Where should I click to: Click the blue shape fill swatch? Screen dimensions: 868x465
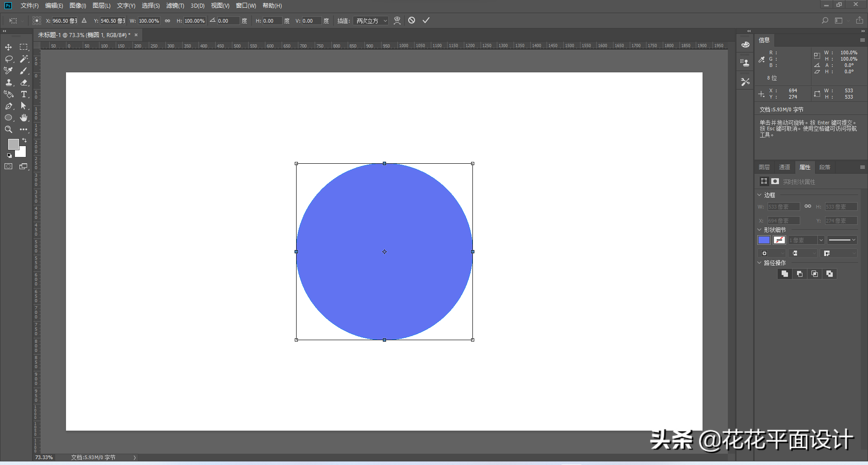tap(764, 240)
